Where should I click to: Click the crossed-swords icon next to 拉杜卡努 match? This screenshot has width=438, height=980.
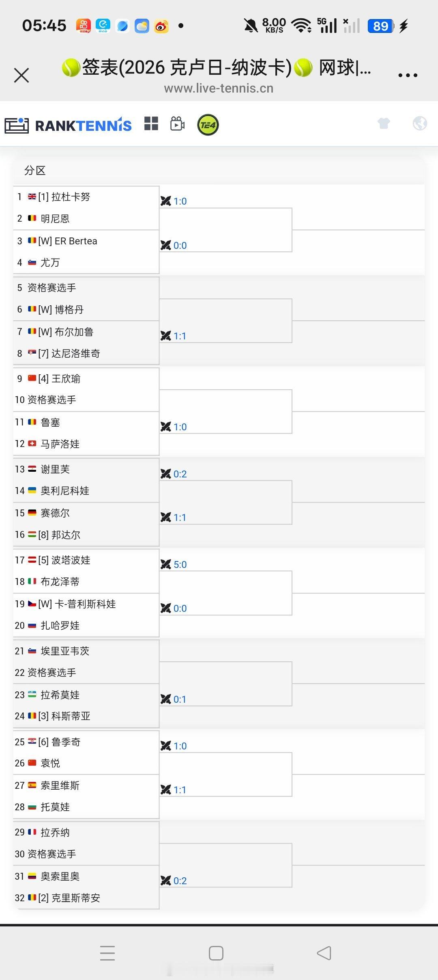tap(166, 201)
